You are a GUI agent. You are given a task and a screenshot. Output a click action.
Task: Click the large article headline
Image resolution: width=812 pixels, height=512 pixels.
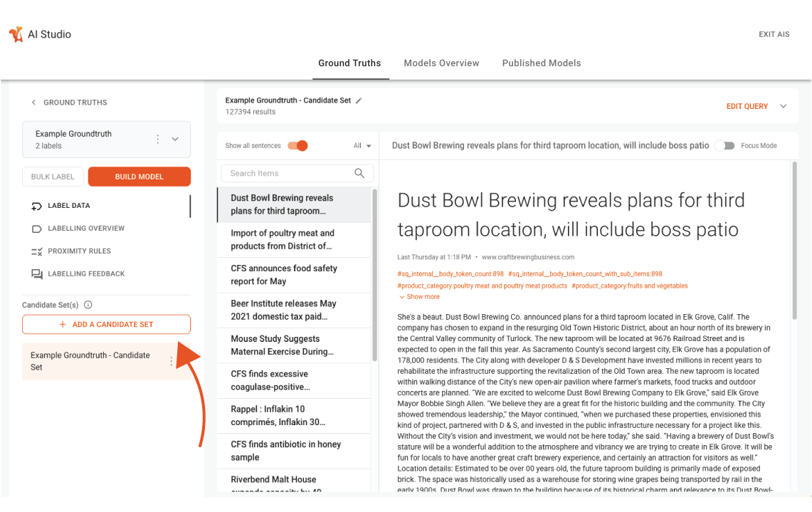[x=571, y=215]
